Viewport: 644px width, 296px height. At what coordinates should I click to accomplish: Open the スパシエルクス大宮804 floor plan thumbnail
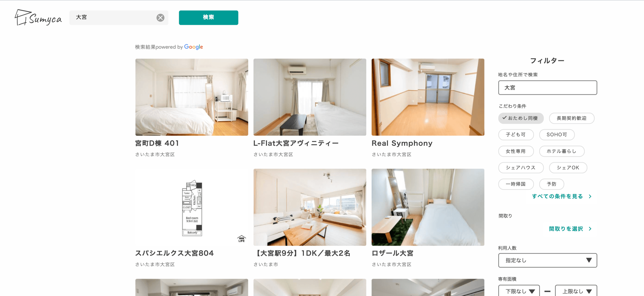[x=192, y=207]
